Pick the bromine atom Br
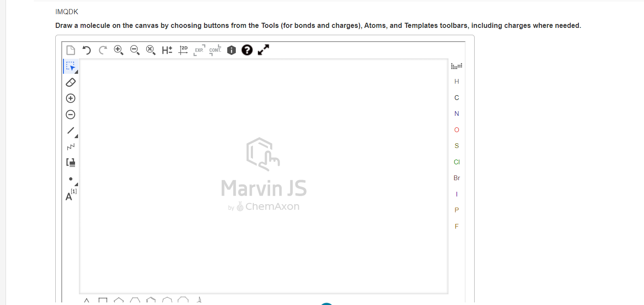Viewport: 644px width, 305px height. pos(457,178)
